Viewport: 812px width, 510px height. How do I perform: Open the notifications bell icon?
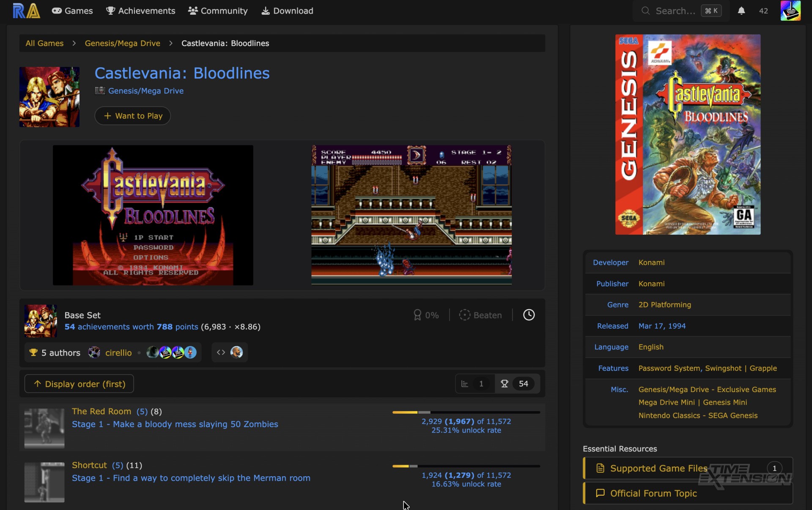pos(741,11)
